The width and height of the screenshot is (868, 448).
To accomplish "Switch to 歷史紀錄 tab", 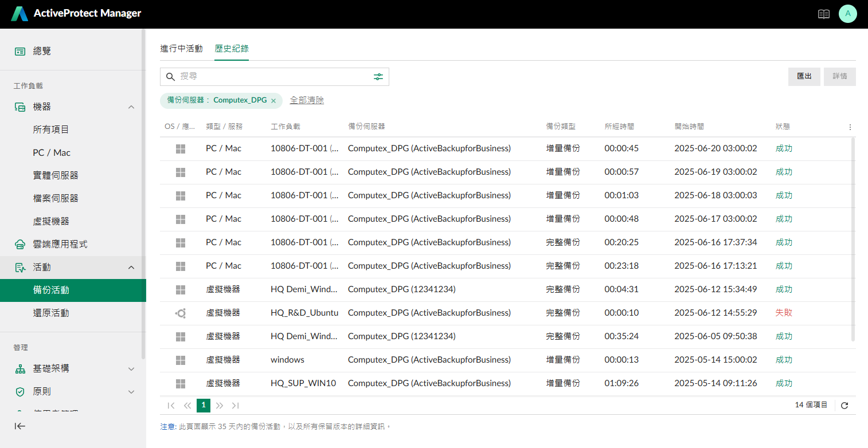I will [x=232, y=49].
